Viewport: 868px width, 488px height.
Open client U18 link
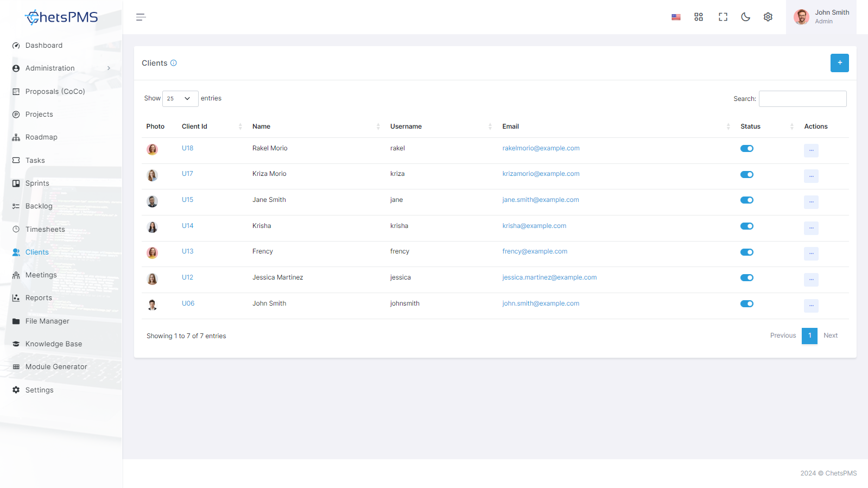click(x=187, y=148)
